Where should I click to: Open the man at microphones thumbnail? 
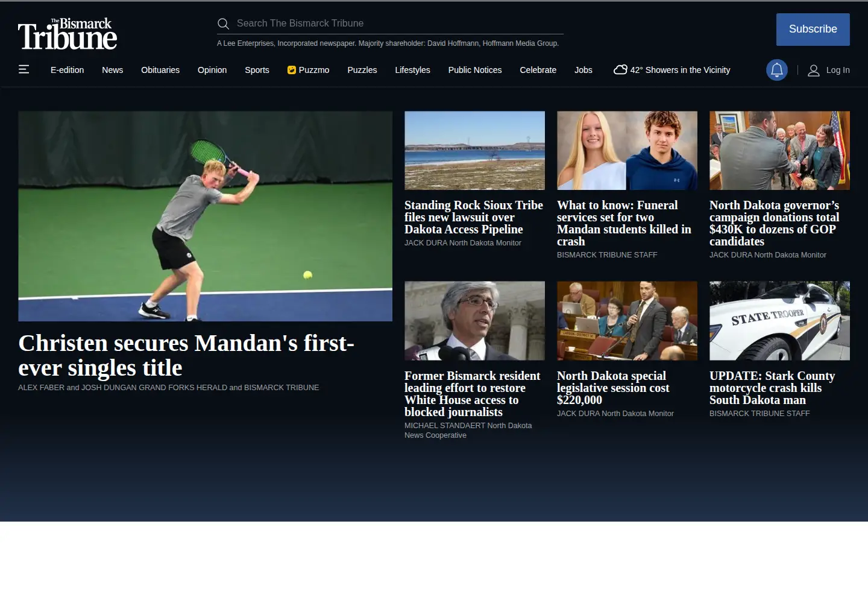(x=474, y=321)
